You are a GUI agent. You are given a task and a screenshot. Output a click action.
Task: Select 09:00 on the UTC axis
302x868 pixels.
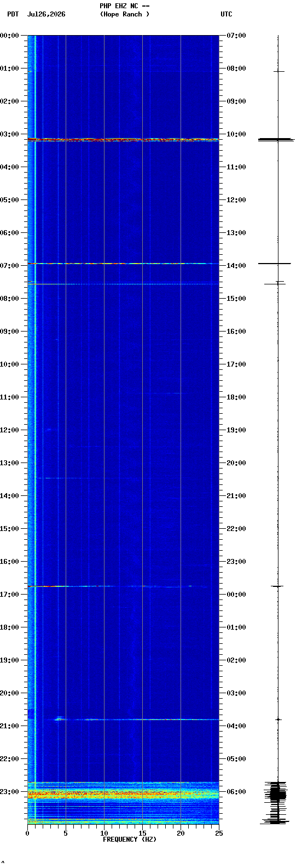[x=236, y=101]
